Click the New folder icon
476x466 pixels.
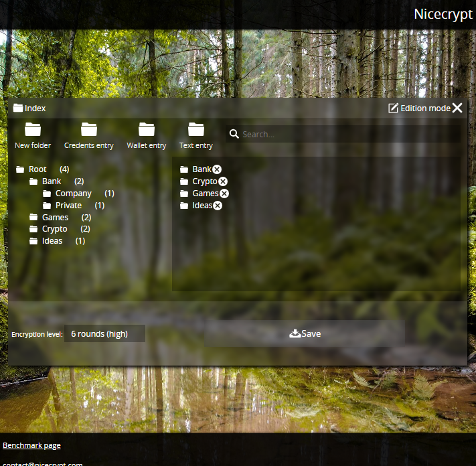pyautogui.click(x=33, y=129)
